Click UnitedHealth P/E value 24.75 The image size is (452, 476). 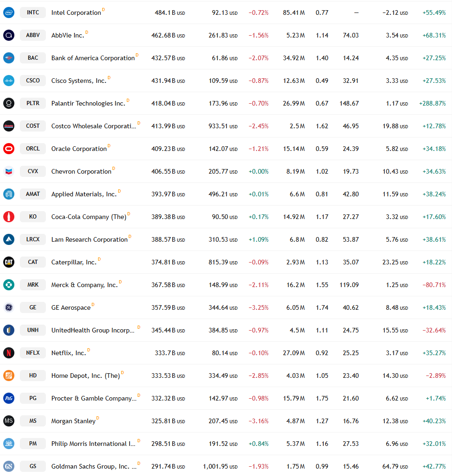pos(351,330)
